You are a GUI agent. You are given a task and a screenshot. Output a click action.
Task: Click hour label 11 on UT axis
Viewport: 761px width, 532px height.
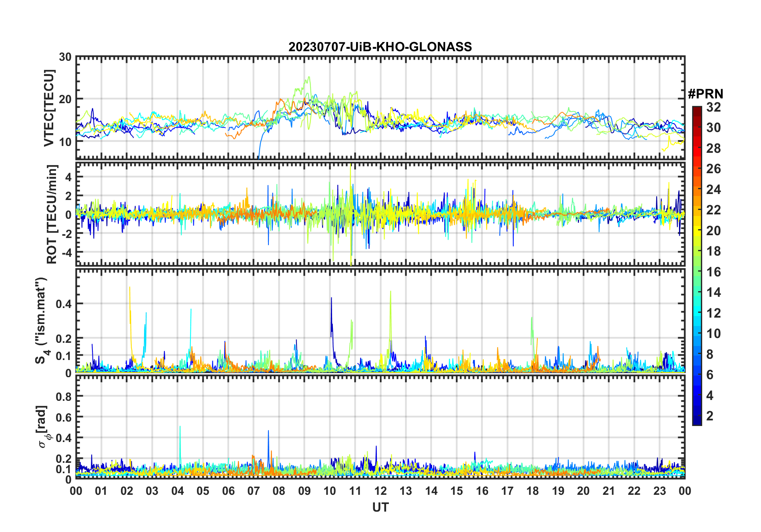[355, 491]
